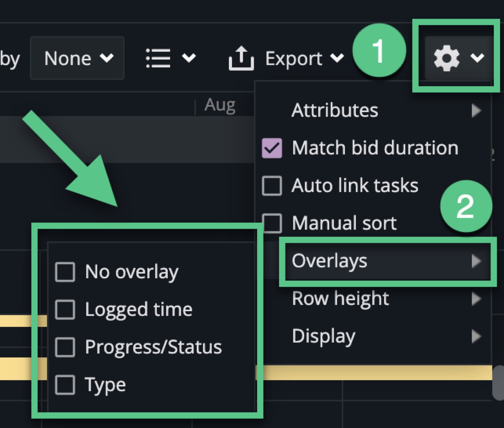The height and width of the screenshot is (428, 504).
Task: Enable the Progress/Status overlay
Action: click(65, 347)
